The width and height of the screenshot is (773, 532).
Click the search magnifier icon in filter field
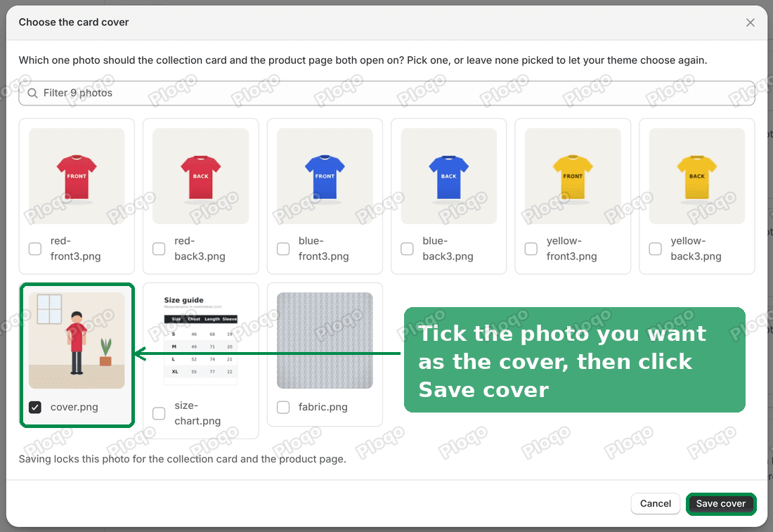[32, 93]
